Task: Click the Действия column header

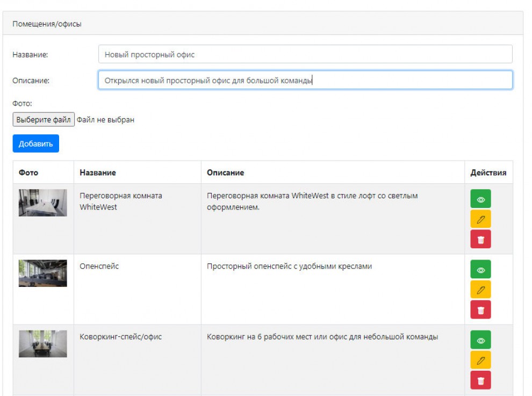Action: pyautogui.click(x=488, y=172)
